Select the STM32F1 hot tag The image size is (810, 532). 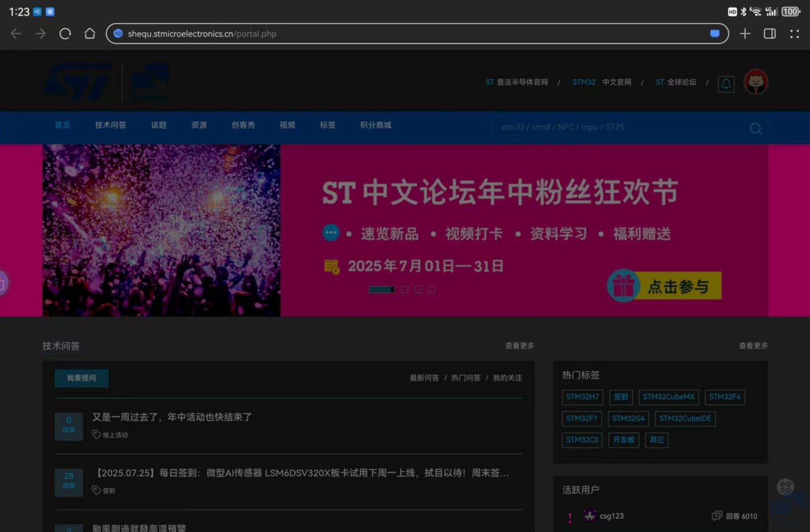[x=582, y=419]
